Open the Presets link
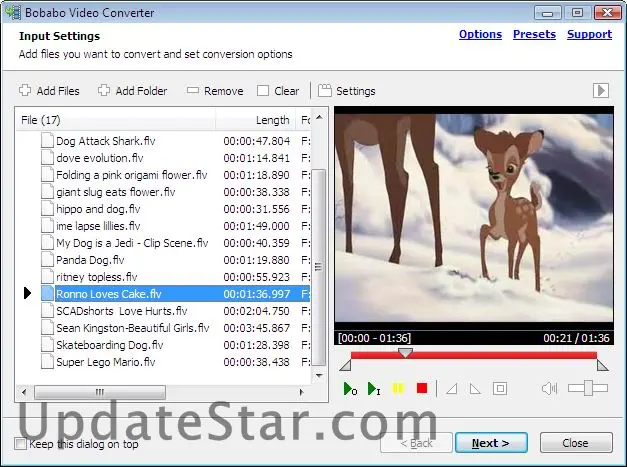The image size is (627, 467). [534, 34]
